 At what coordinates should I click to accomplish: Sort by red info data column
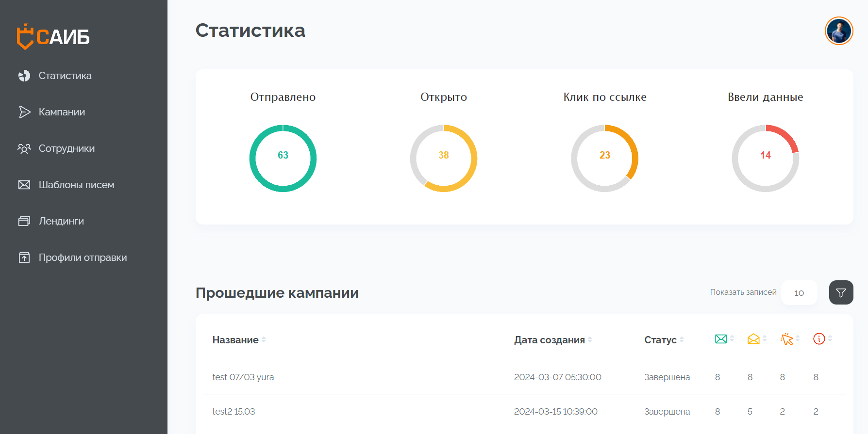tap(819, 339)
